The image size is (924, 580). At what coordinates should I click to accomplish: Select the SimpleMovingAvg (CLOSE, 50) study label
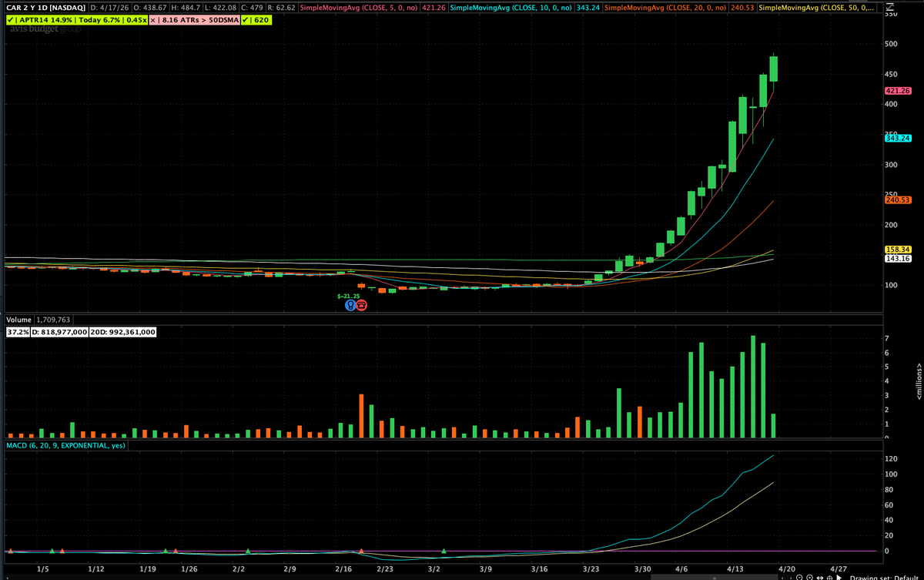(818, 8)
